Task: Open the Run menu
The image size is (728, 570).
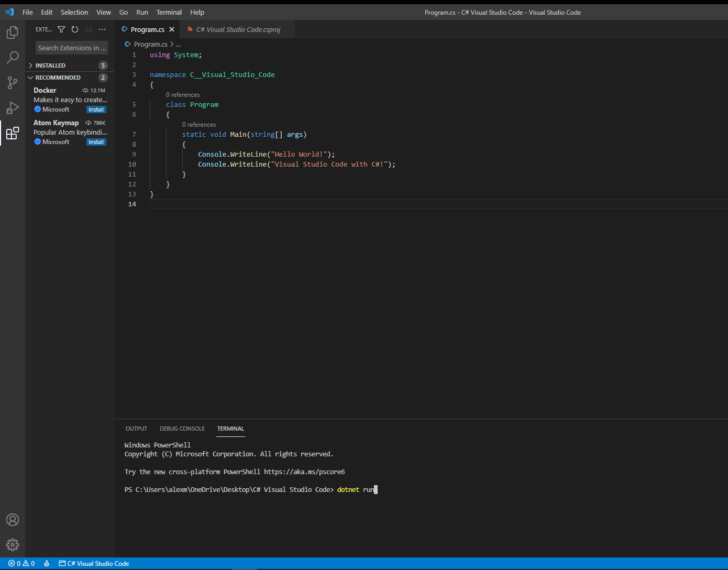Action: [x=142, y=12]
